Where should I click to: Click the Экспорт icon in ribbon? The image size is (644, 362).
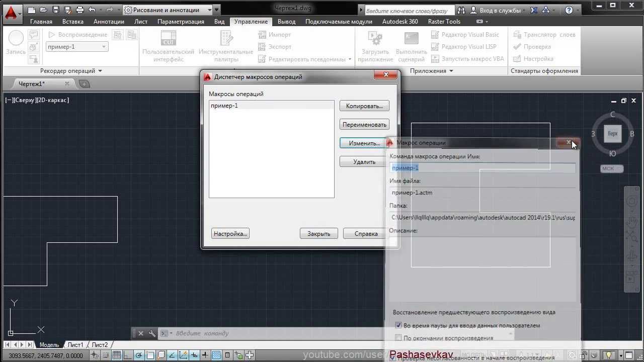click(x=262, y=47)
